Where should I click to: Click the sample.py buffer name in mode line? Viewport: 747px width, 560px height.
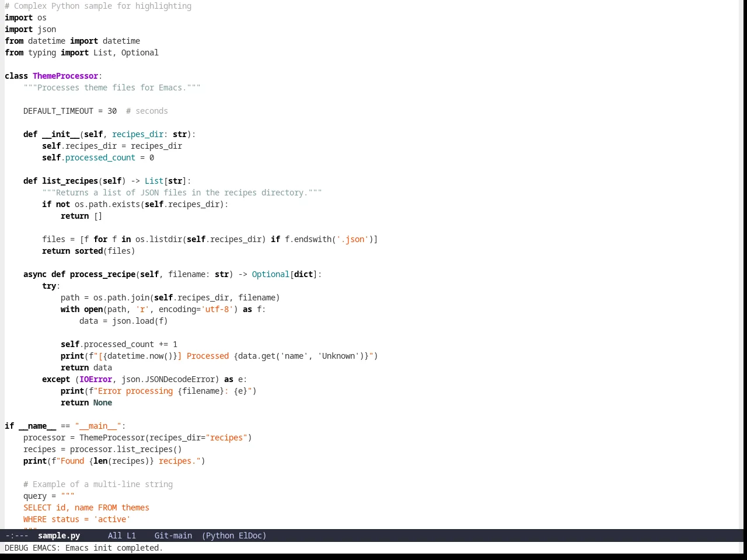click(x=59, y=535)
